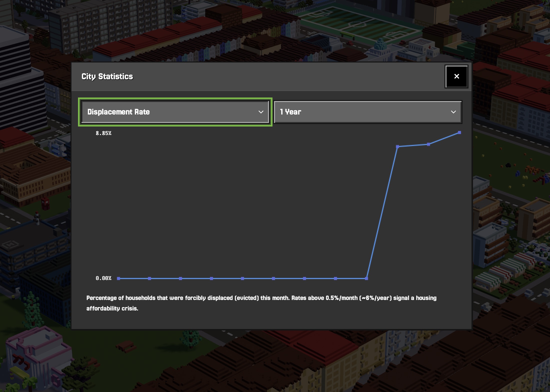Click the first data point on the chart

click(118, 278)
